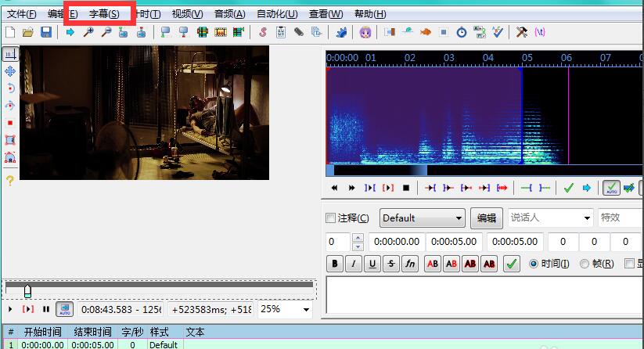
Task: Apply bold with the B button
Action: [335, 264]
